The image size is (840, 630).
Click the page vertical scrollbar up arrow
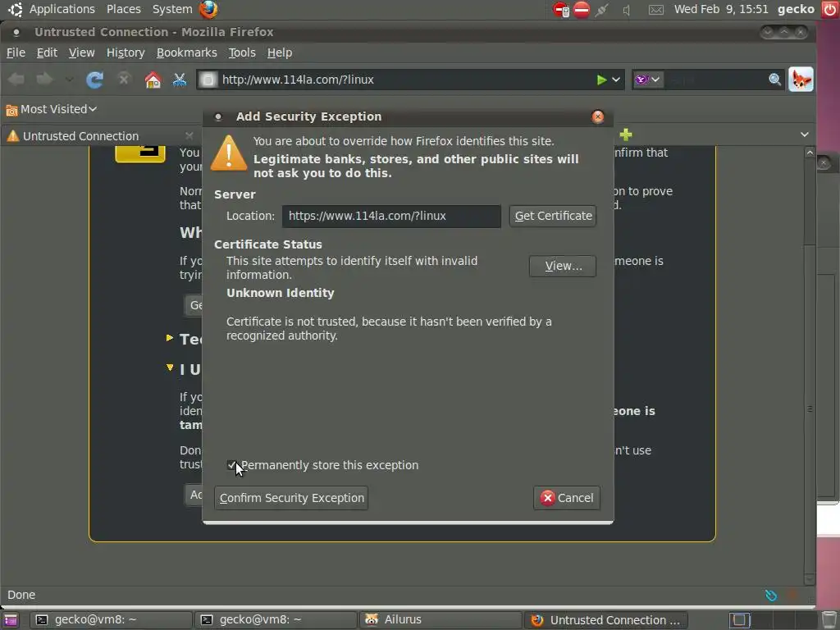pos(810,153)
